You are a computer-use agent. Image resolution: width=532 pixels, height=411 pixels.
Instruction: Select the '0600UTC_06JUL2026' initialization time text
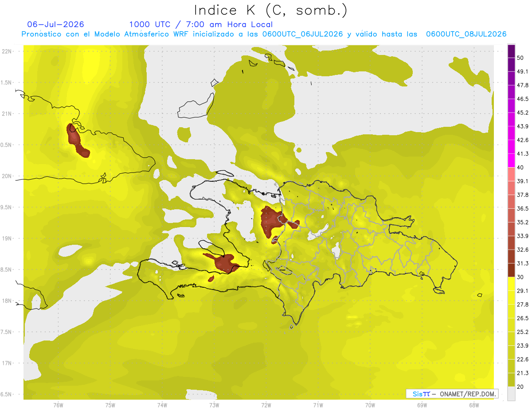[302, 34]
